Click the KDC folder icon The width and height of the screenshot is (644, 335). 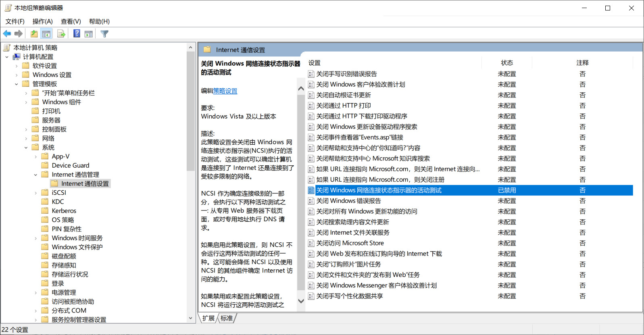45,202
